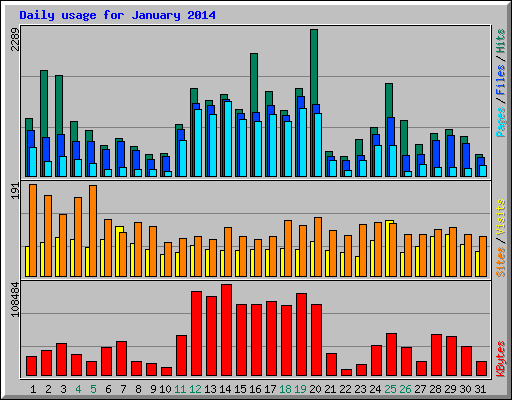
Task: Click the red KBytes bar for day 12
Action: [x=196, y=334]
